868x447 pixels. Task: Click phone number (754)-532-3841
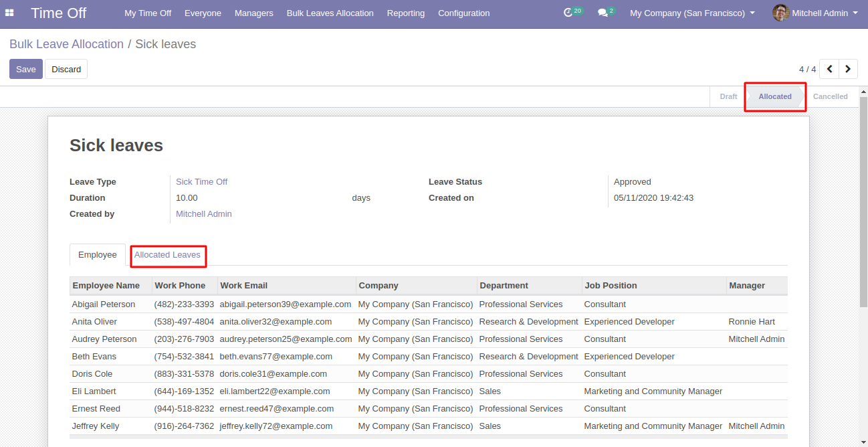(184, 357)
